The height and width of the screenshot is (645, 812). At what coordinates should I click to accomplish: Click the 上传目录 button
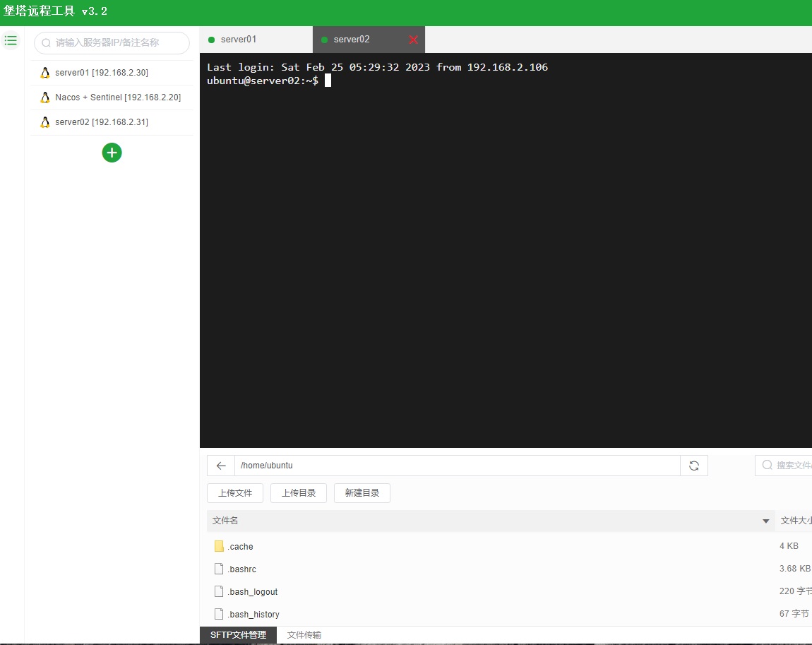tap(299, 493)
